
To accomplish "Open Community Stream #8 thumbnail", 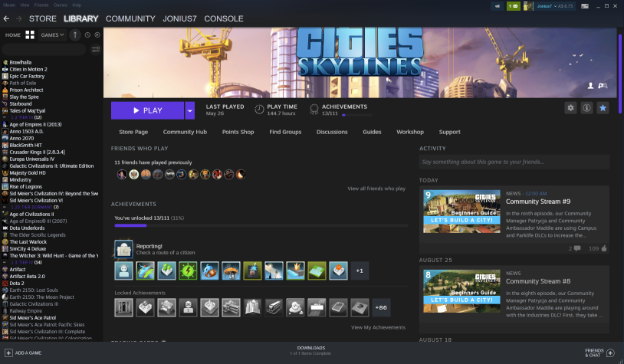I will pyautogui.click(x=461, y=291).
